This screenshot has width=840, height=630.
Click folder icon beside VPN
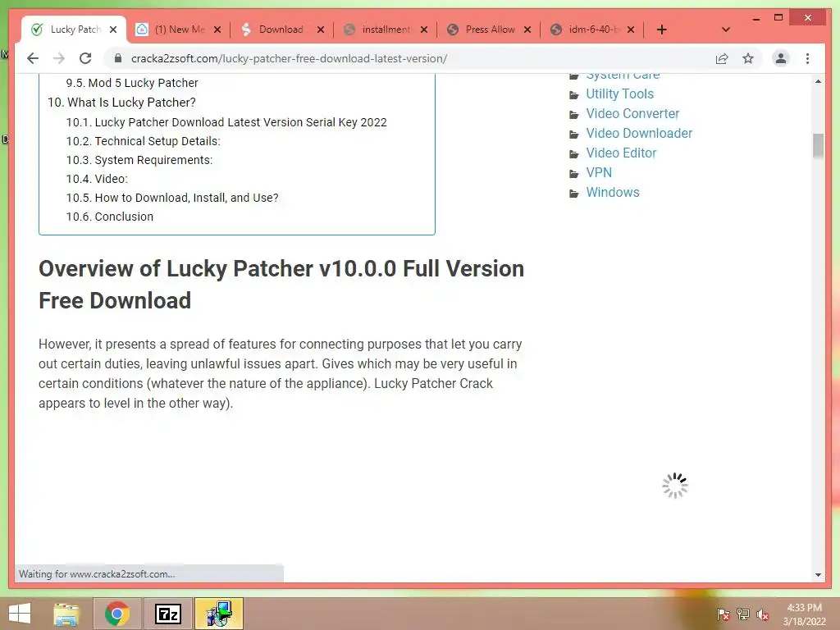(x=573, y=174)
